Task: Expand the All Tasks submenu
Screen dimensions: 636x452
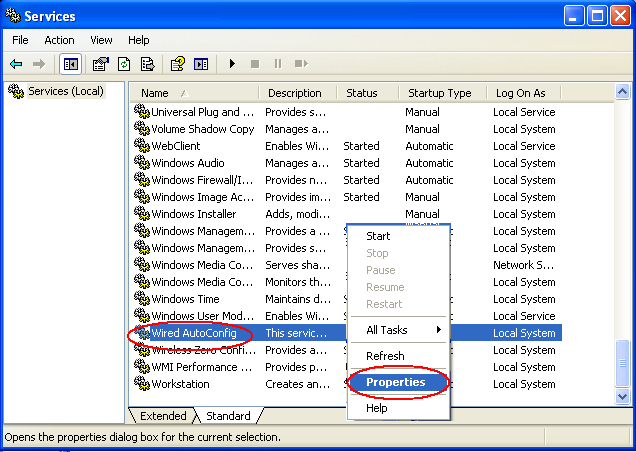Action: (x=396, y=329)
